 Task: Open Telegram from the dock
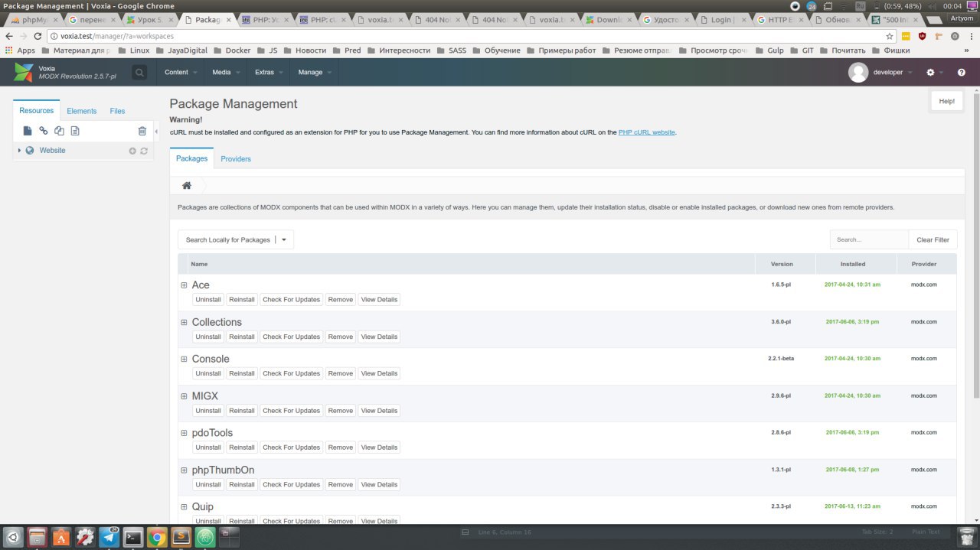click(x=109, y=537)
